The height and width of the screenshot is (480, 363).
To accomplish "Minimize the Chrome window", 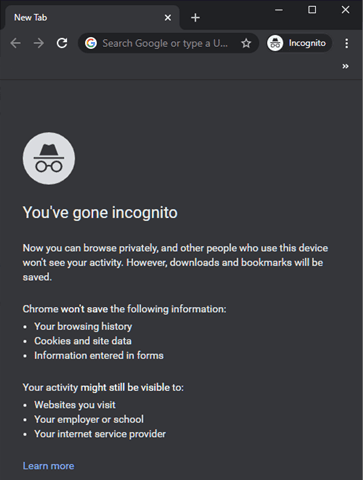I will (279, 10).
